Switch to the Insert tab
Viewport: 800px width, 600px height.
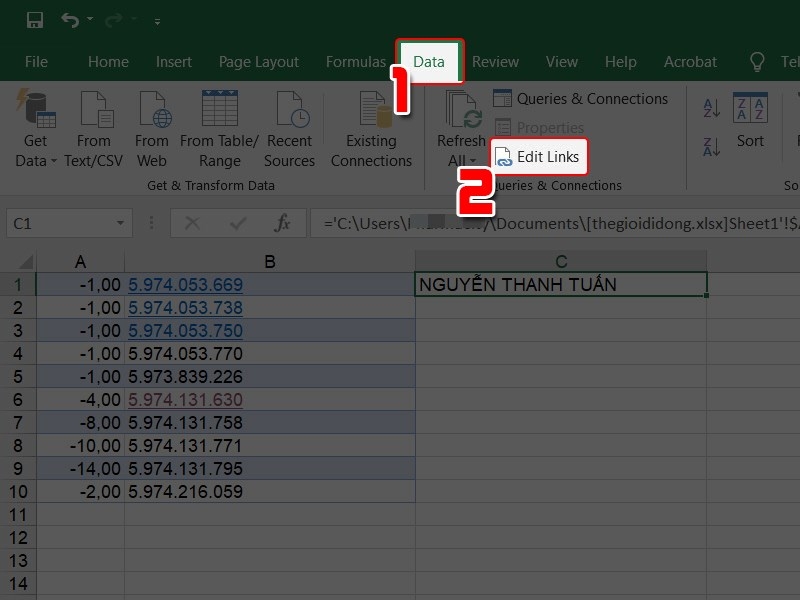(174, 62)
